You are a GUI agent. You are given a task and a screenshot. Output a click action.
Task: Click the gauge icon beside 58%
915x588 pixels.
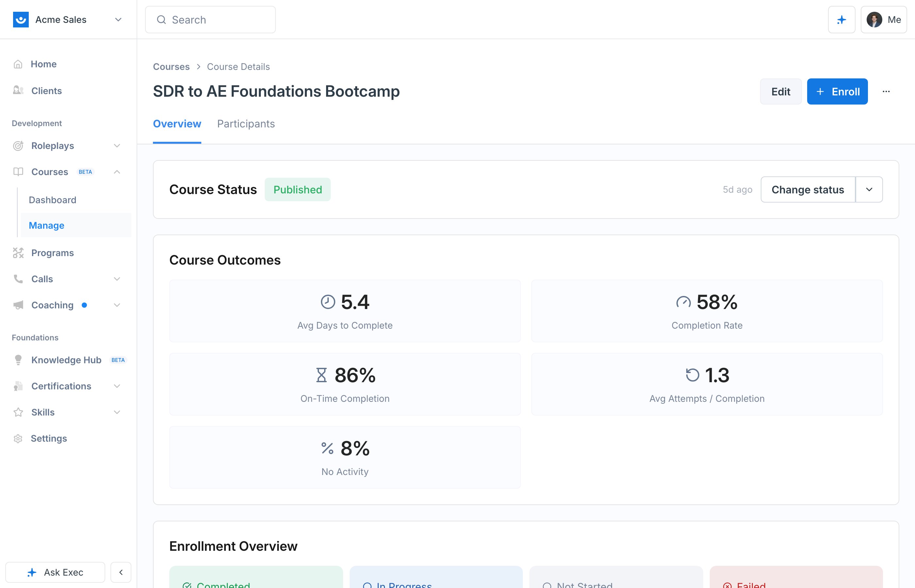point(683,302)
